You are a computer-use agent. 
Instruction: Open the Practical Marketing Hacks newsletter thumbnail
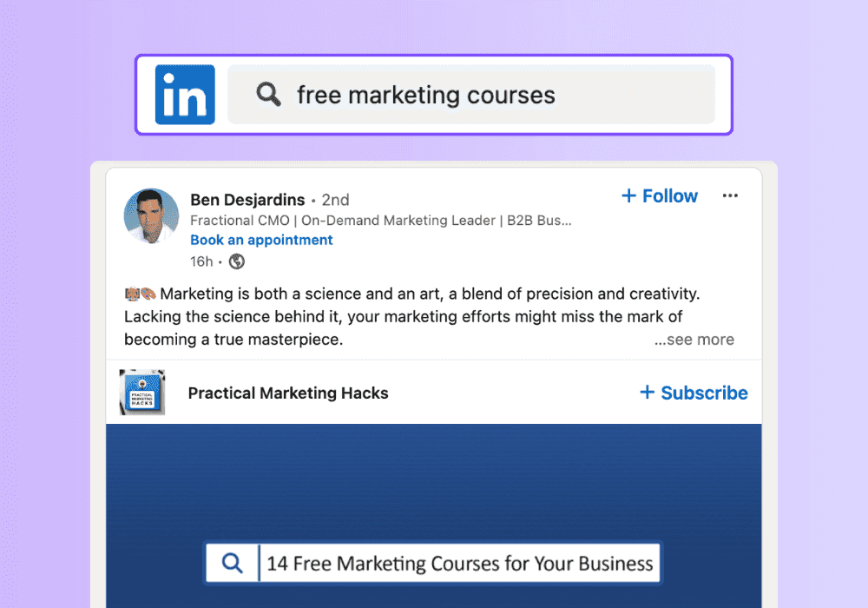[142, 392]
